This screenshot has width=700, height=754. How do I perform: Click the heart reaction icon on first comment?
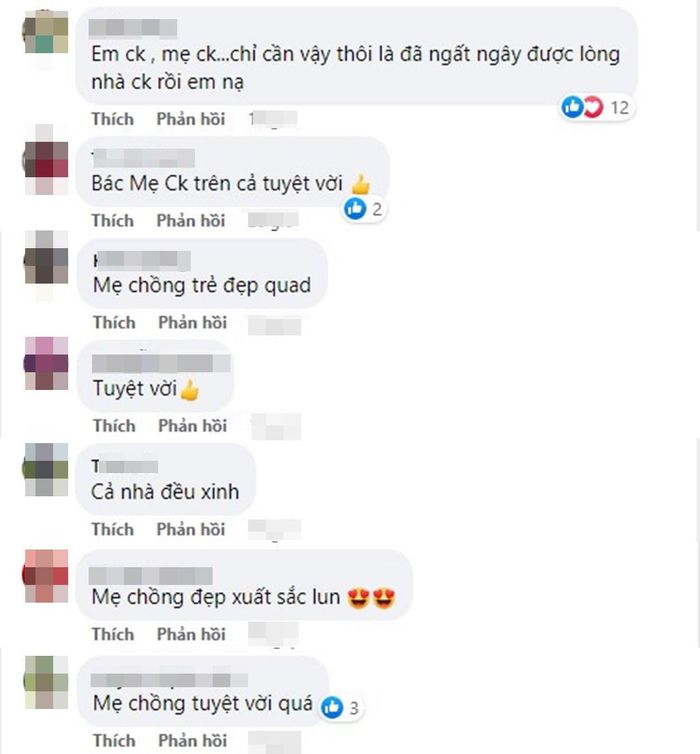pyautogui.click(x=593, y=107)
